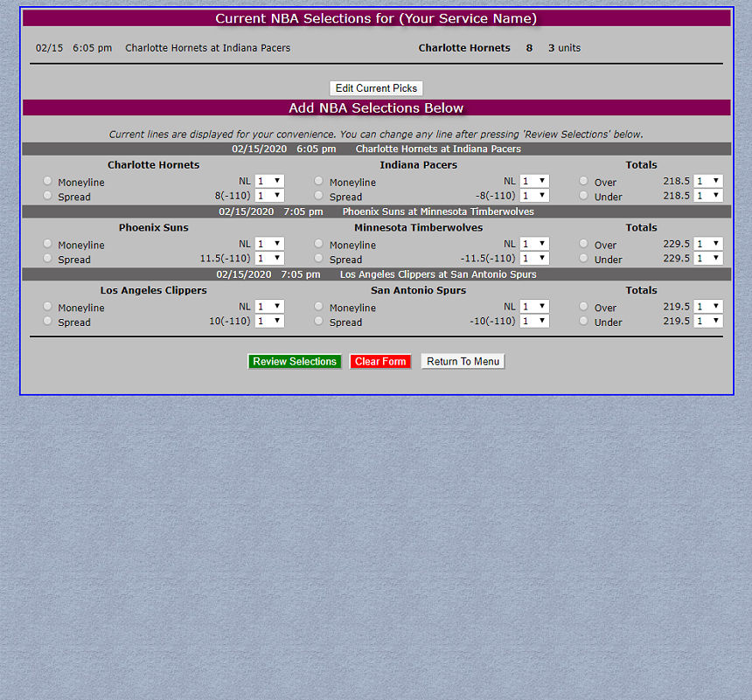The width and height of the screenshot is (752, 700).
Task: Select San Antonio Spurs Spread radio button
Action: point(318,321)
